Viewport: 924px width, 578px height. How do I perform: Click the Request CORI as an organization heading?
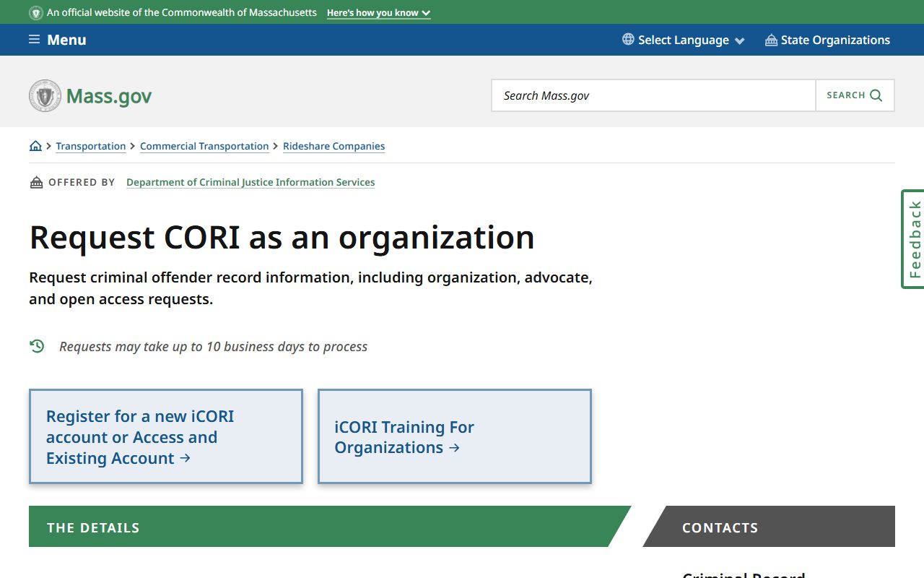282,237
